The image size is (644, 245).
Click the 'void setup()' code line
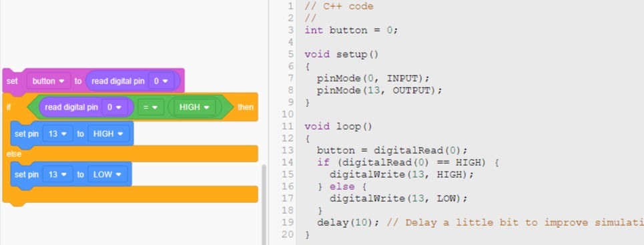(x=341, y=54)
